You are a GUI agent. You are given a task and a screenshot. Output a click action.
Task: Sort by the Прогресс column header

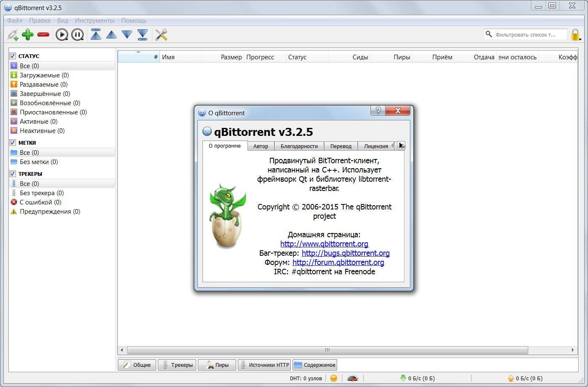(x=265, y=57)
